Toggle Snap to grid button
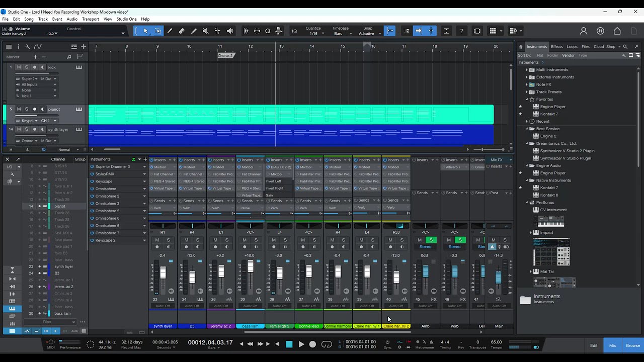 [x=390, y=31]
